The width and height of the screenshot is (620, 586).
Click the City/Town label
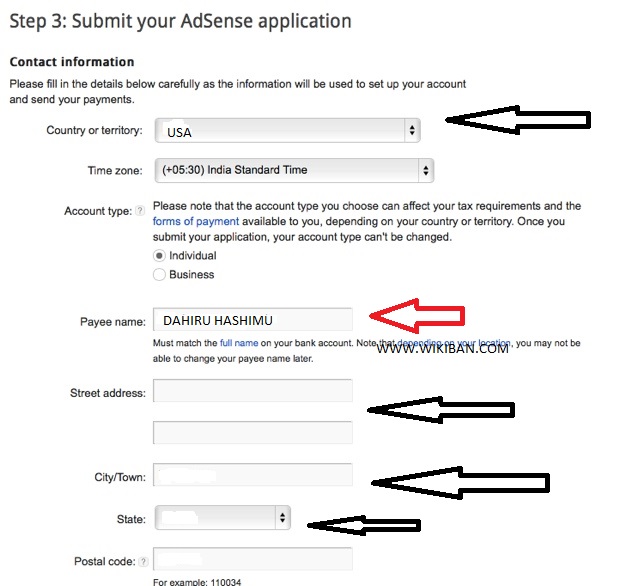[120, 477]
